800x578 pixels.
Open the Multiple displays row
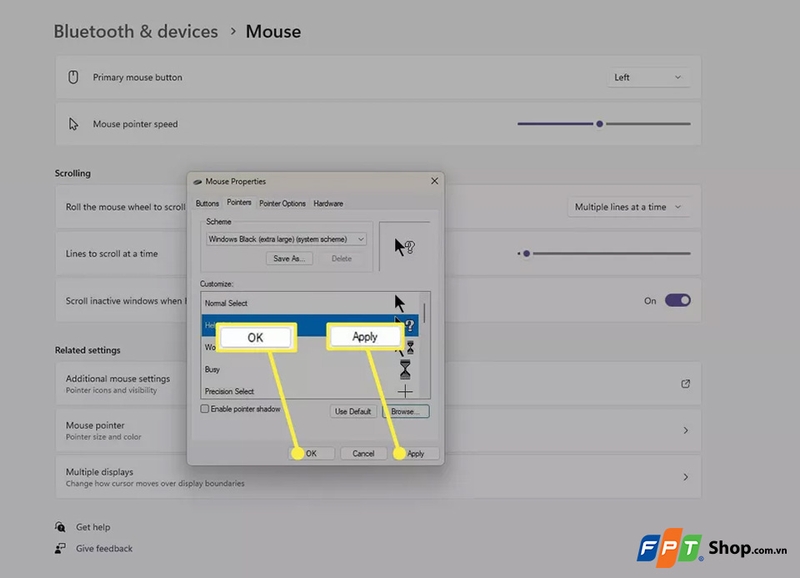(x=378, y=477)
